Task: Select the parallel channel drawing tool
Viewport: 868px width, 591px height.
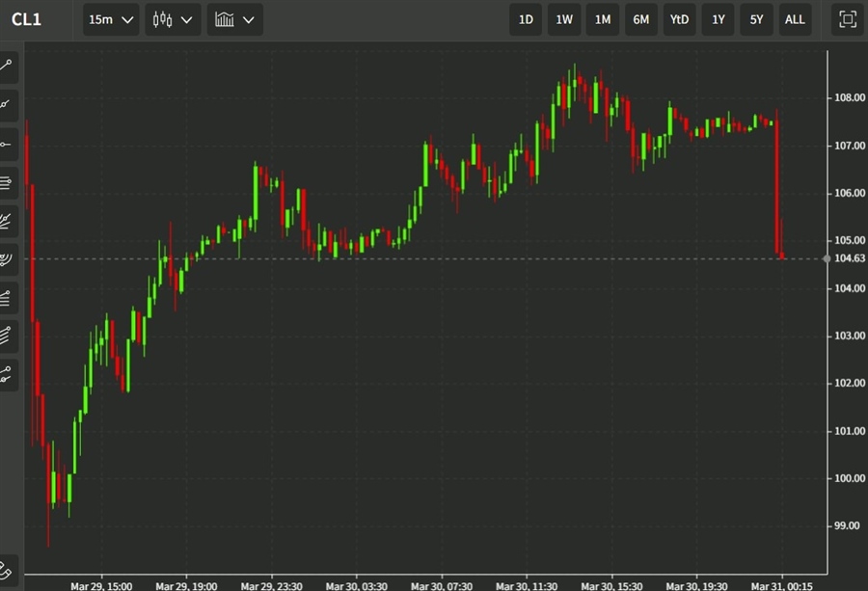Action: coord(7,336)
